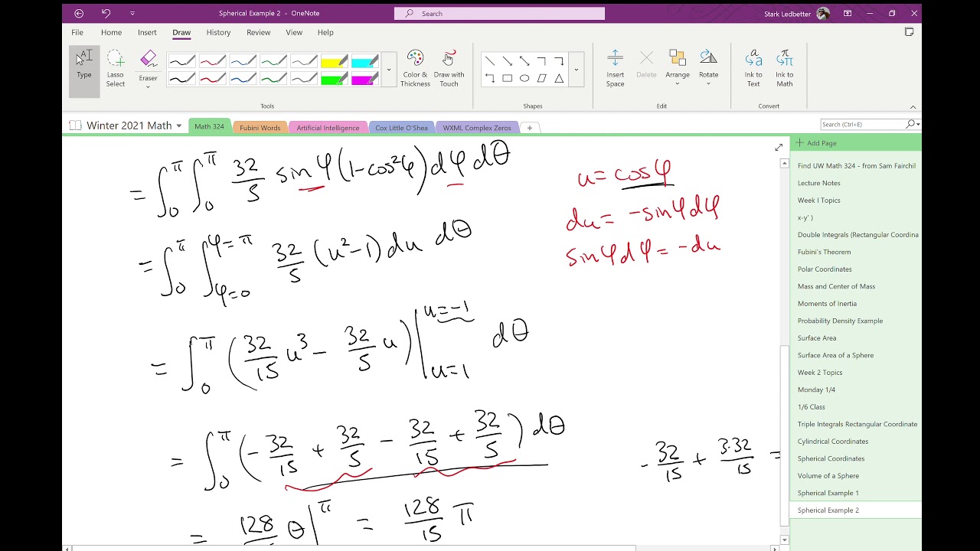
Task: Choose the Eraser tool
Action: click(148, 69)
